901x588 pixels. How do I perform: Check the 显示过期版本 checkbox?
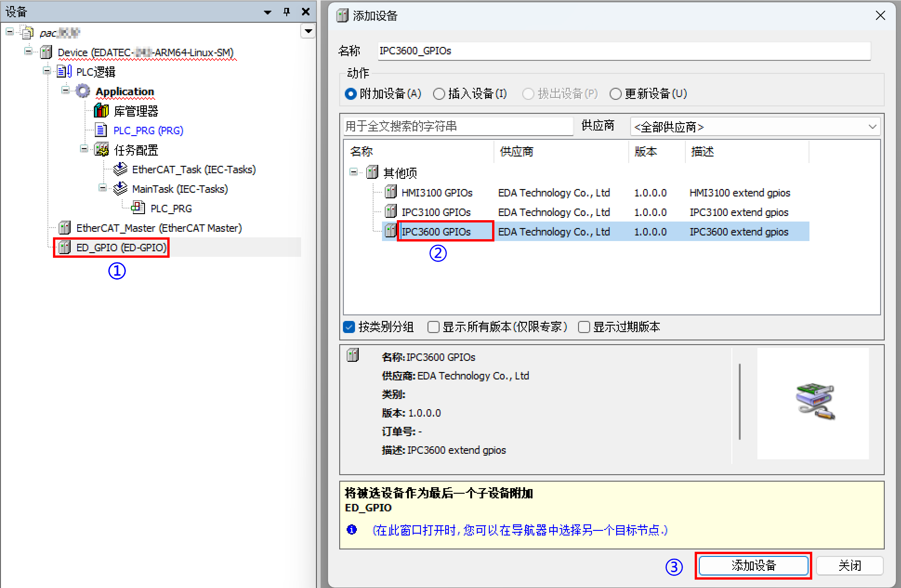coord(584,327)
